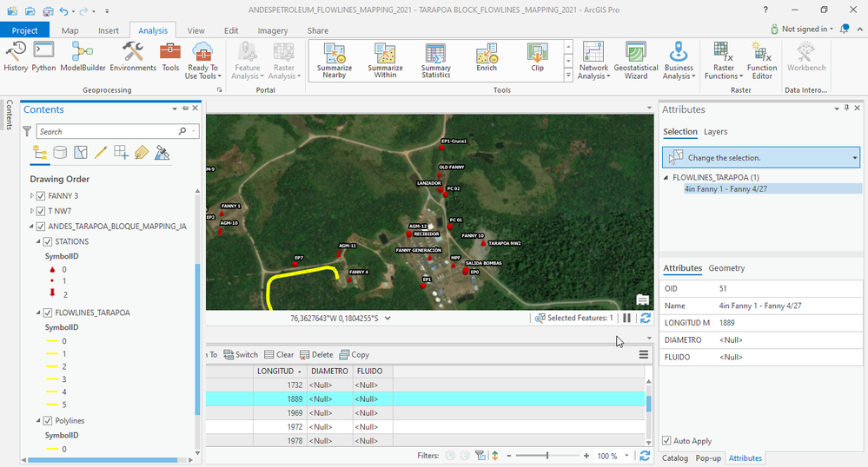Image resolution: width=868 pixels, height=467 pixels.
Task: Expand the FANNY 3 layer group
Action: pos(32,195)
